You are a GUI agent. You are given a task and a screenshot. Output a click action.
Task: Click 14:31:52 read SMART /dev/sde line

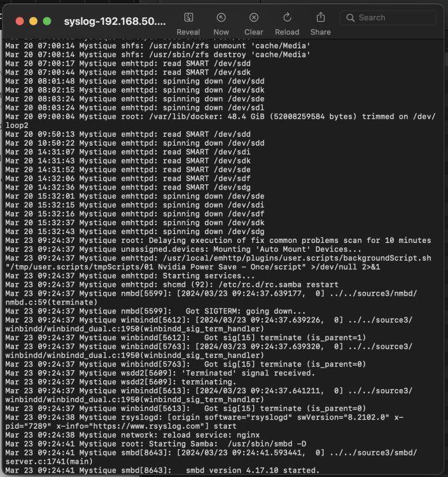click(x=128, y=169)
